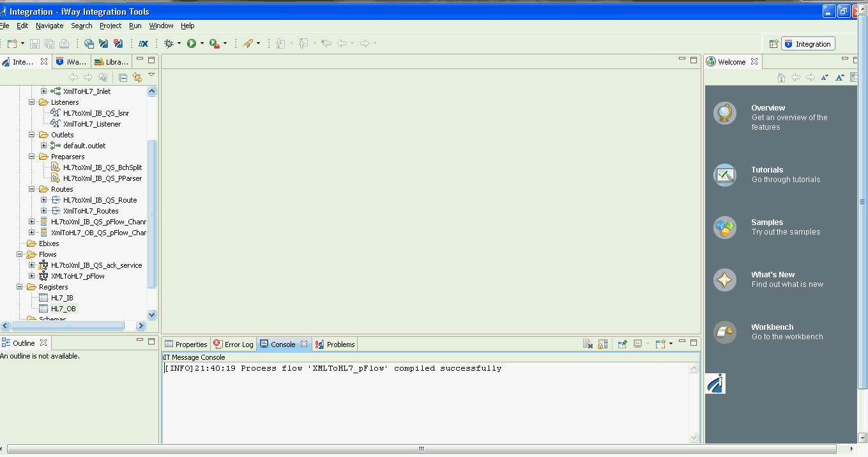Open the Window menu
Image resolution: width=868 pixels, height=457 pixels.
coord(161,26)
